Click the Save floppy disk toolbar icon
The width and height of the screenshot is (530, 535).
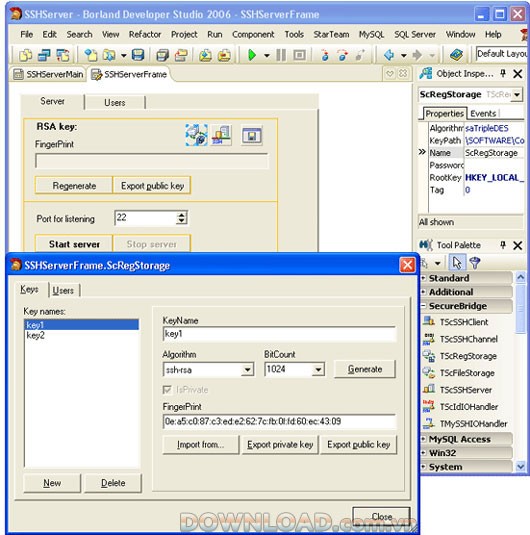(x=138, y=55)
